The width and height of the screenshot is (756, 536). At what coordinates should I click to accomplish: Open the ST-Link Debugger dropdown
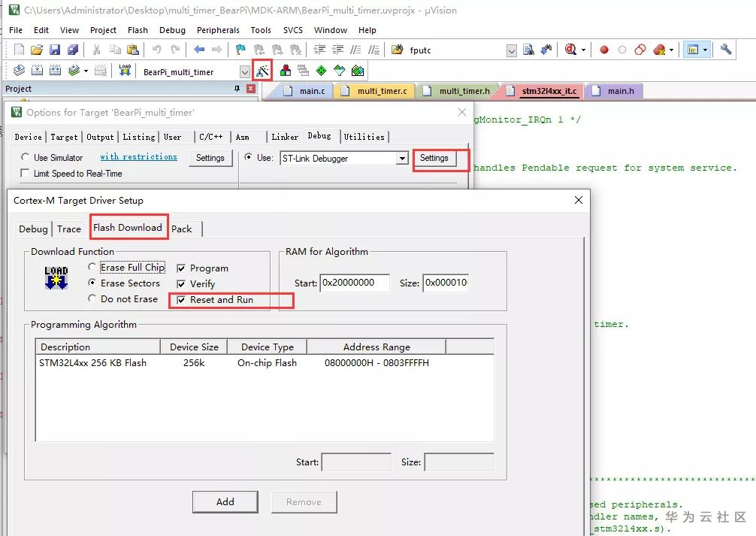(401, 158)
